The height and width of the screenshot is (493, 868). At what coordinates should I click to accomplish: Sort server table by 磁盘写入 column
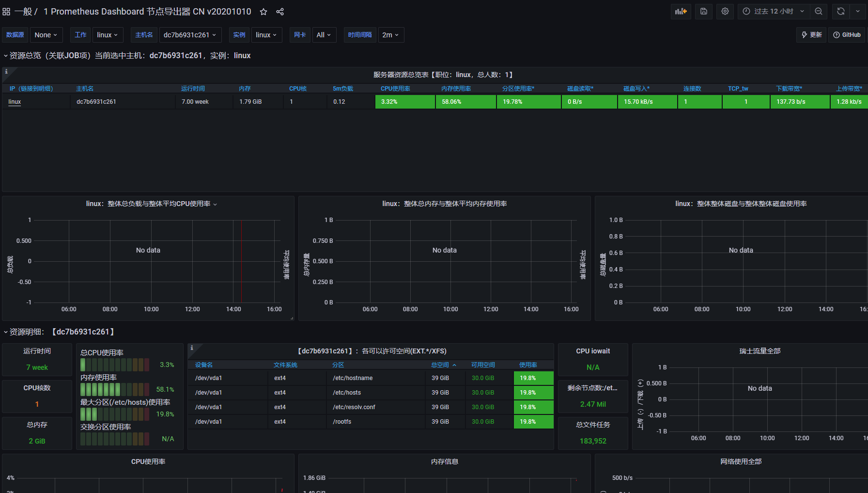[x=636, y=89]
